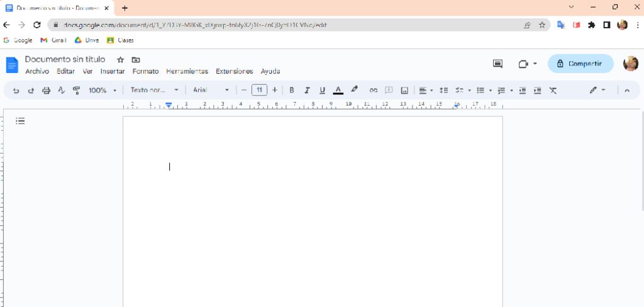
Task: Bookmark this page with star icon
Action: click(542, 25)
